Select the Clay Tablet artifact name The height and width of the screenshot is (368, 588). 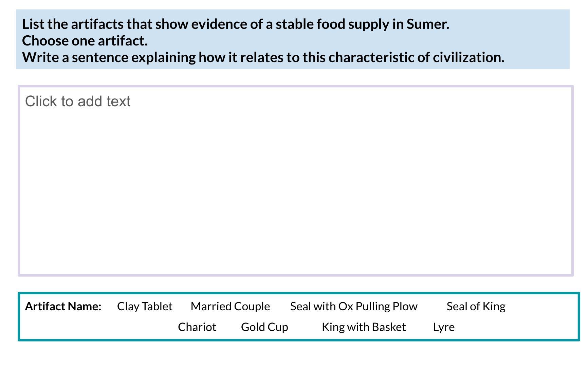click(x=145, y=306)
